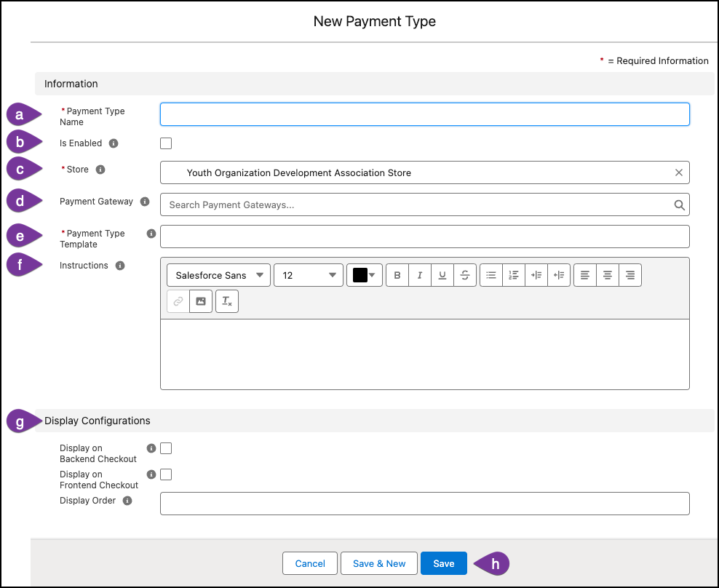Apply underline formatting in the editor
This screenshot has height=588, width=719.
click(x=442, y=274)
